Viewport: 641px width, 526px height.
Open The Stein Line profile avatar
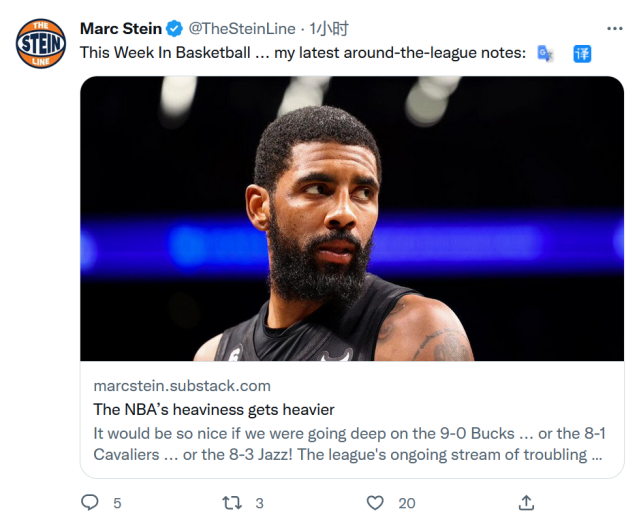[x=40, y=45]
